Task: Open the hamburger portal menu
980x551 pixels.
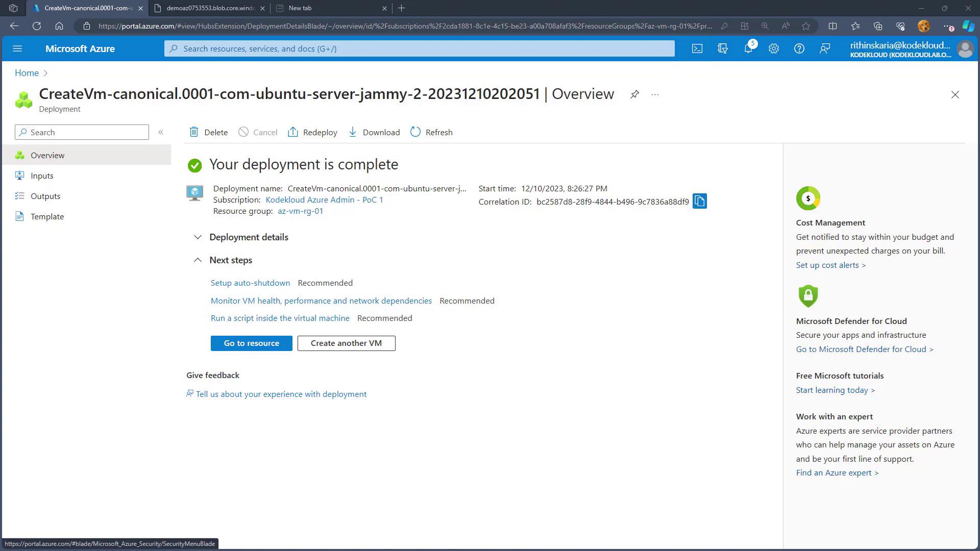Action: [x=17, y=48]
